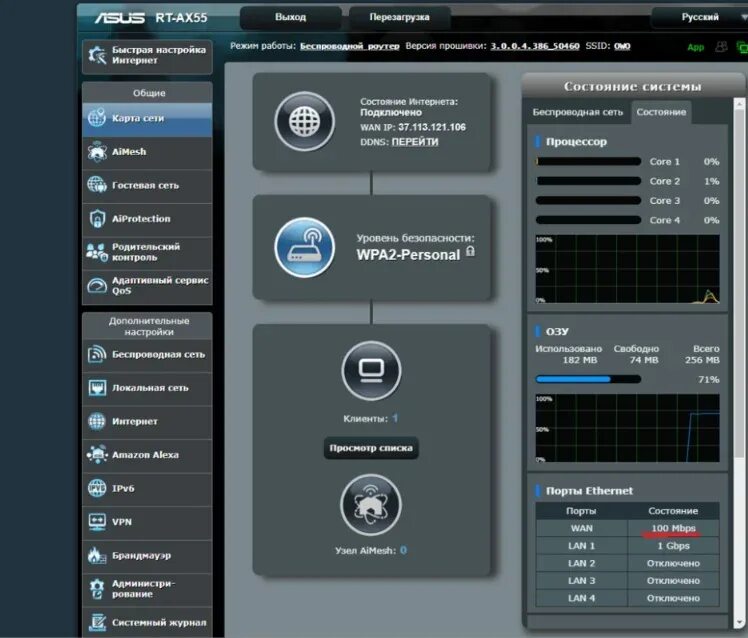Switch to the Состояние tab
The height and width of the screenshot is (638, 748).
click(x=661, y=112)
